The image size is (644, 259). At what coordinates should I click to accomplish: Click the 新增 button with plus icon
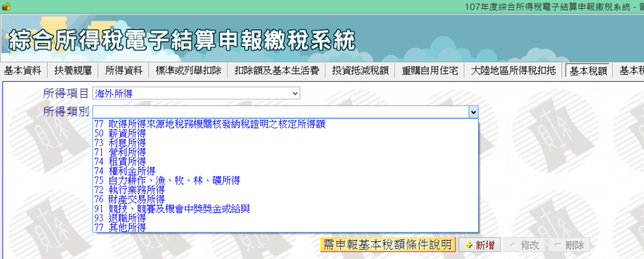[475, 245]
